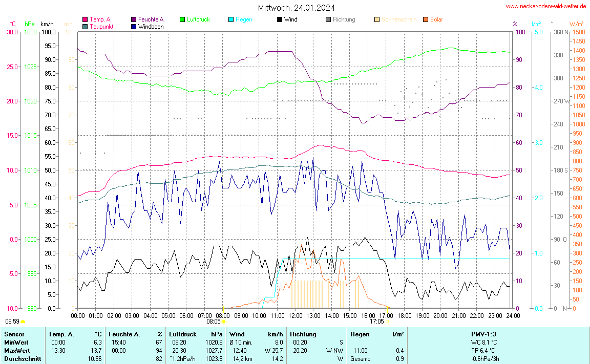The width and height of the screenshot is (590, 364).
Task: Click the gray Richtung legend swatch
Action: click(x=328, y=19)
